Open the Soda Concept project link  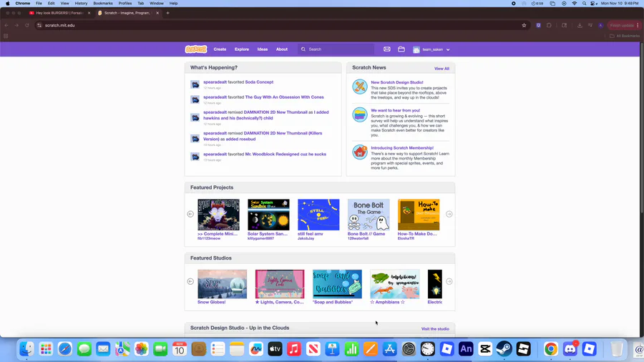pyautogui.click(x=259, y=82)
